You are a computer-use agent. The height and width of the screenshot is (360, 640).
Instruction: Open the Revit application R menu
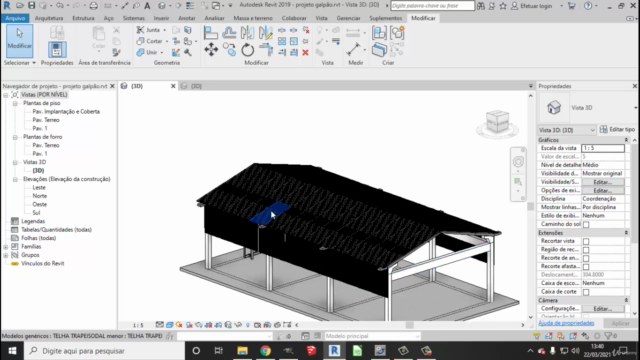click(x=7, y=6)
